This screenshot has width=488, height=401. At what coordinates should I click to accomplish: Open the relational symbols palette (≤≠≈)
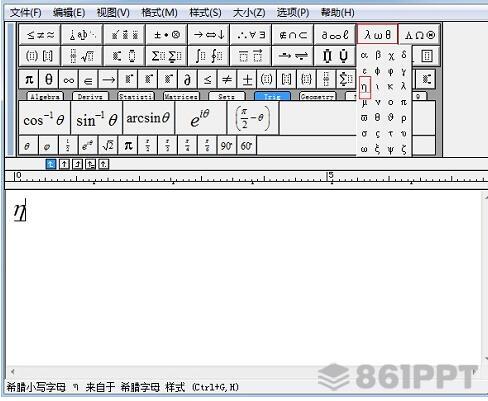coord(40,35)
